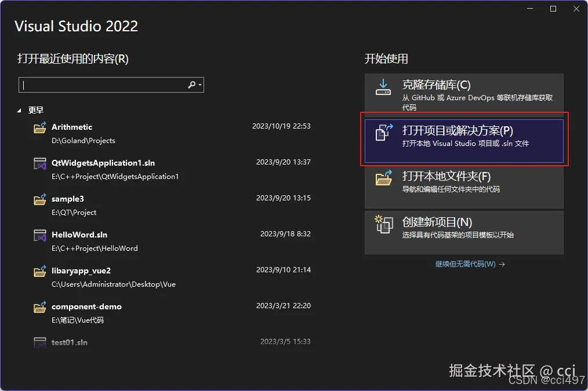Screen dimensions: 588x391
Task: Maximize the Visual Studio 2022 window
Action: coord(553,9)
